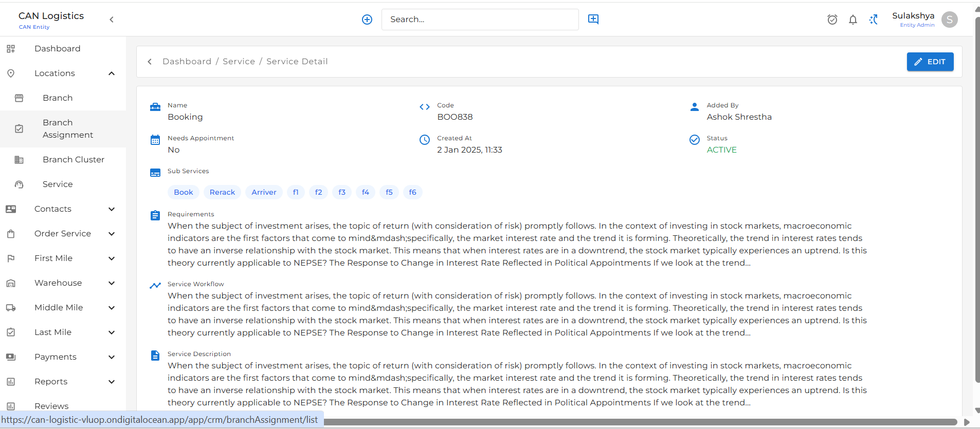Click the Branch storefront icon
This screenshot has height=429, width=980.
tap(19, 98)
